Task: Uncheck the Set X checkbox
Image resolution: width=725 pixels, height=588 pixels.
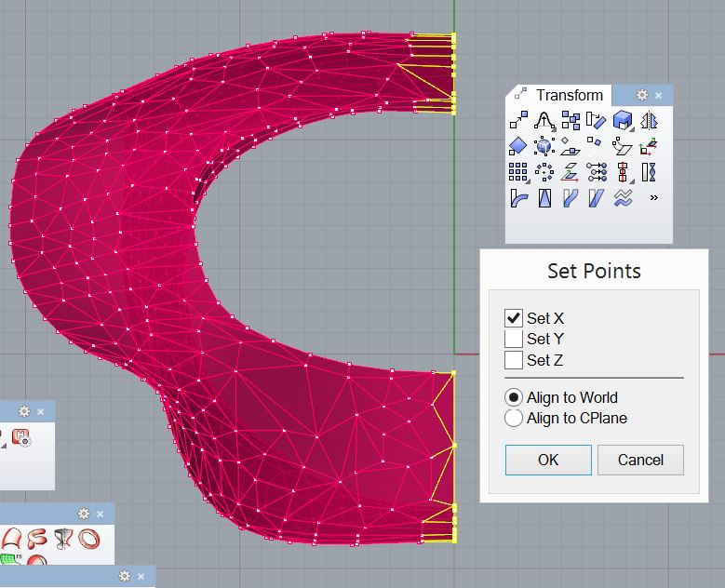Action: pyautogui.click(x=514, y=318)
